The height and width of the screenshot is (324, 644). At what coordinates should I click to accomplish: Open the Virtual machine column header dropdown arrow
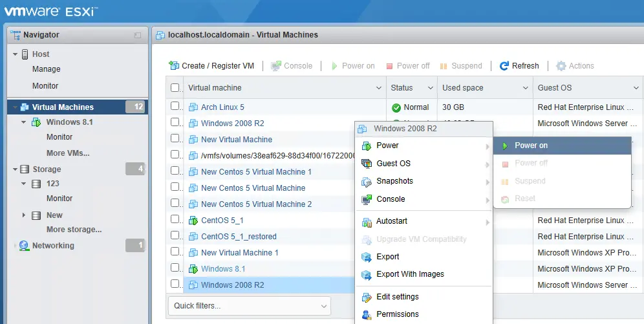pyautogui.click(x=379, y=88)
